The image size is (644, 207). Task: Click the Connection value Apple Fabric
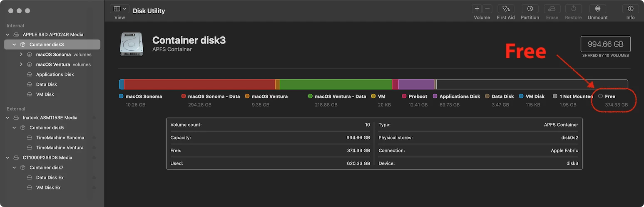pos(564,150)
